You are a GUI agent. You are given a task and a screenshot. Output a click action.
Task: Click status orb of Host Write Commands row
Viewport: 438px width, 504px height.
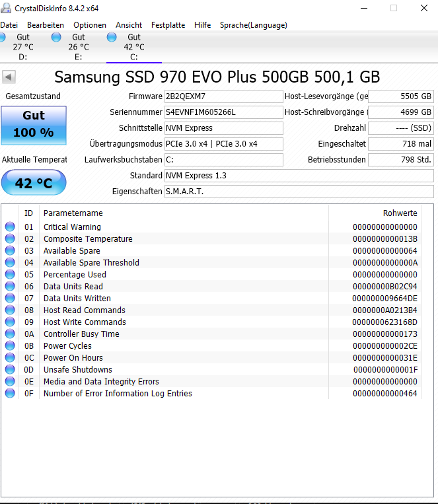pos(10,322)
